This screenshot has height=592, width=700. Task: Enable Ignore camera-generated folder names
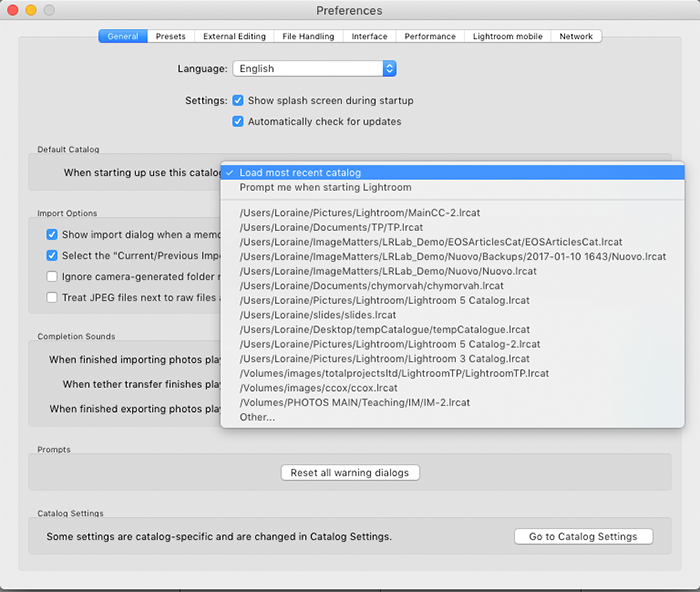click(x=52, y=276)
